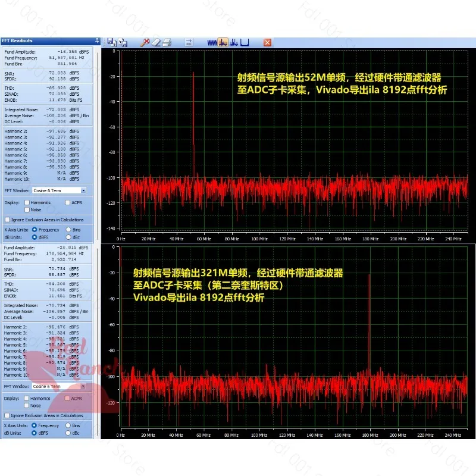Click the 200 MHz axis label of lower plot
The height and width of the screenshot is (476, 476).
(397, 435)
